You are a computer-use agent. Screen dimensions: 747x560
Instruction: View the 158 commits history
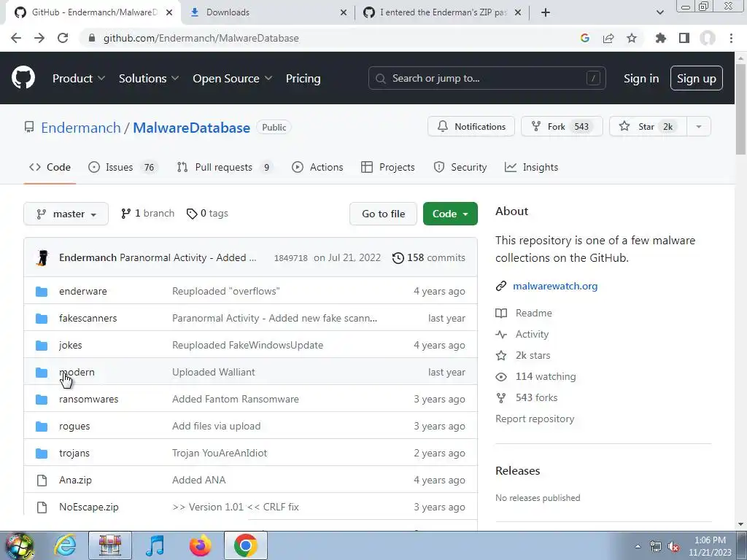pyautogui.click(x=429, y=257)
